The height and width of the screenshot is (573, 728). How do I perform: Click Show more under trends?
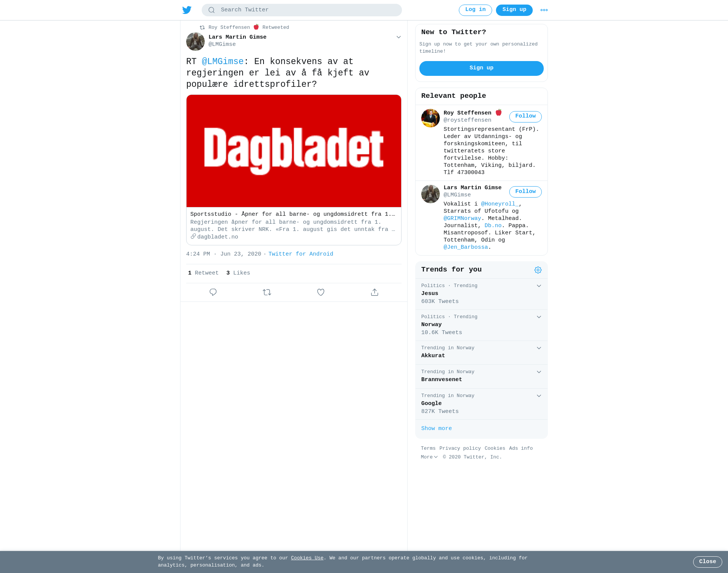[x=436, y=429]
